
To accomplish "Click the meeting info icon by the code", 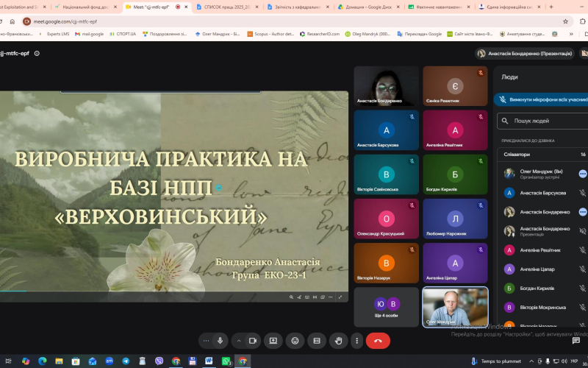I will (37, 53).
